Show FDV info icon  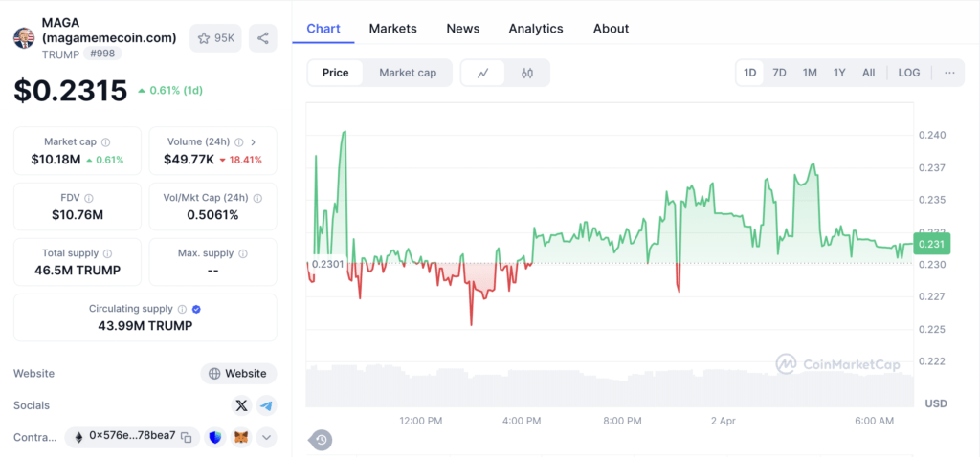(x=89, y=198)
